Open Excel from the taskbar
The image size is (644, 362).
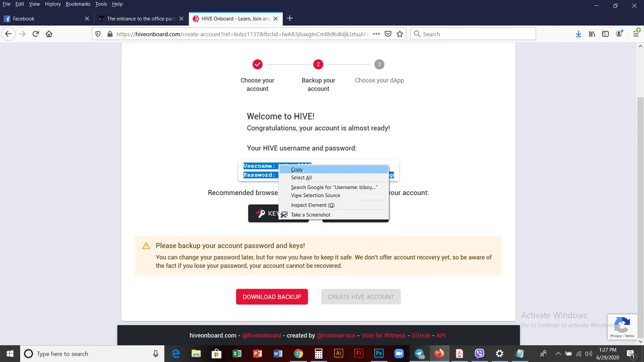coord(237,353)
